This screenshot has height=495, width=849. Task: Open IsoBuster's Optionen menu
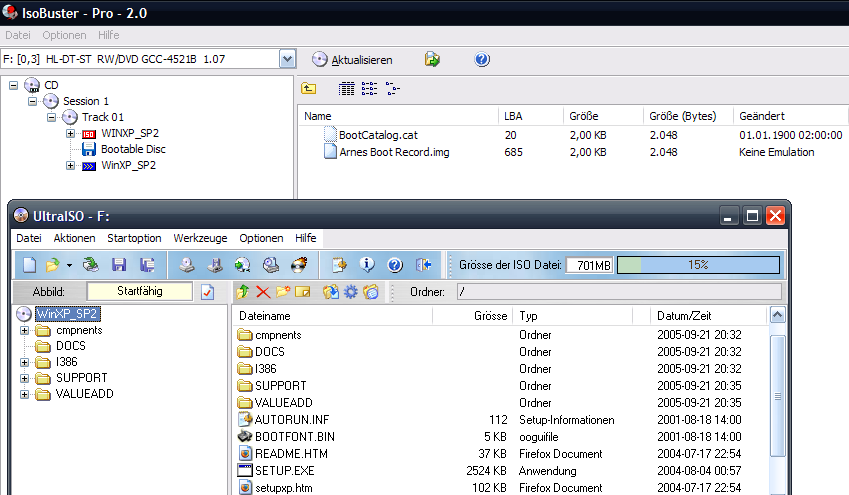point(64,35)
